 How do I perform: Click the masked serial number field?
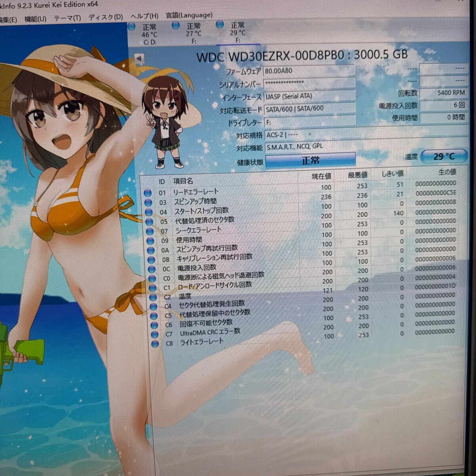coord(309,83)
